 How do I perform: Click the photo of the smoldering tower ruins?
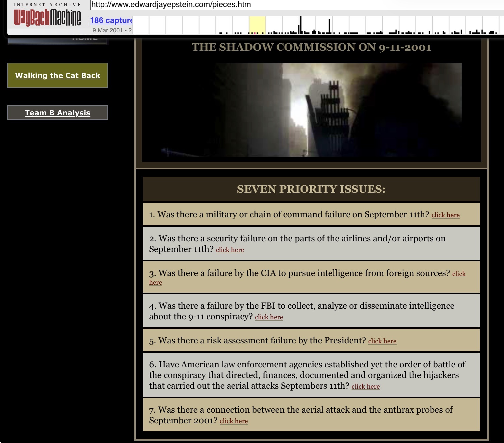click(311, 110)
